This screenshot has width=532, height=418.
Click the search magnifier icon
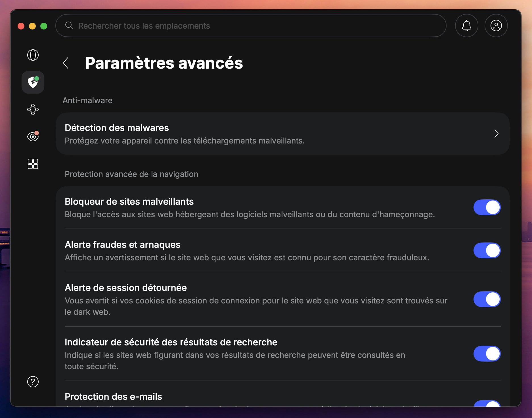pos(69,26)
